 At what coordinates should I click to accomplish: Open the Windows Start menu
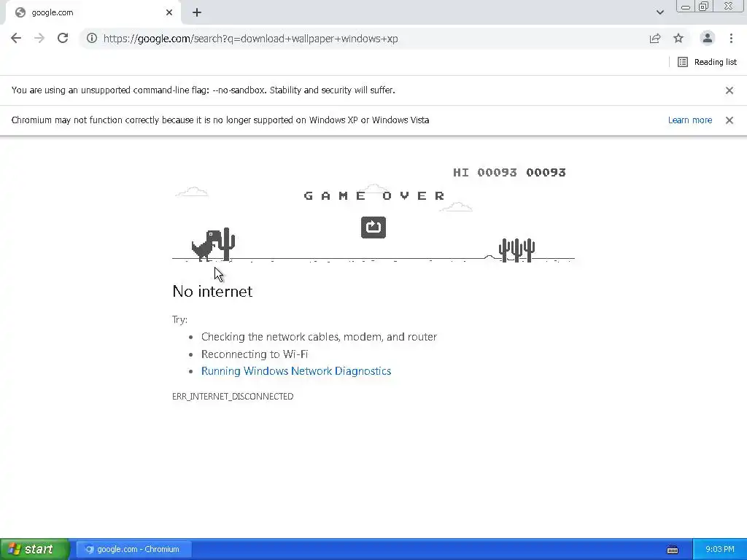pyautogui.click(x=34, y=549)
